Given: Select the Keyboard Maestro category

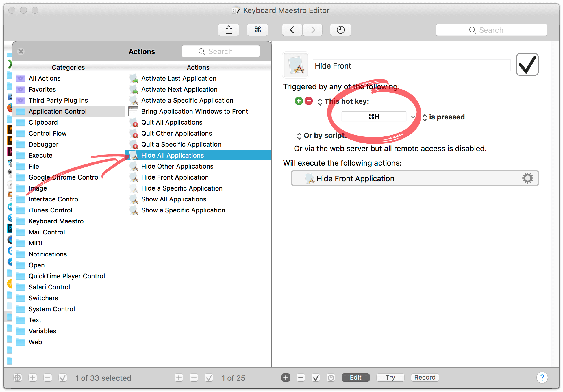Looking at the screenshot, I should click(69, 221).
